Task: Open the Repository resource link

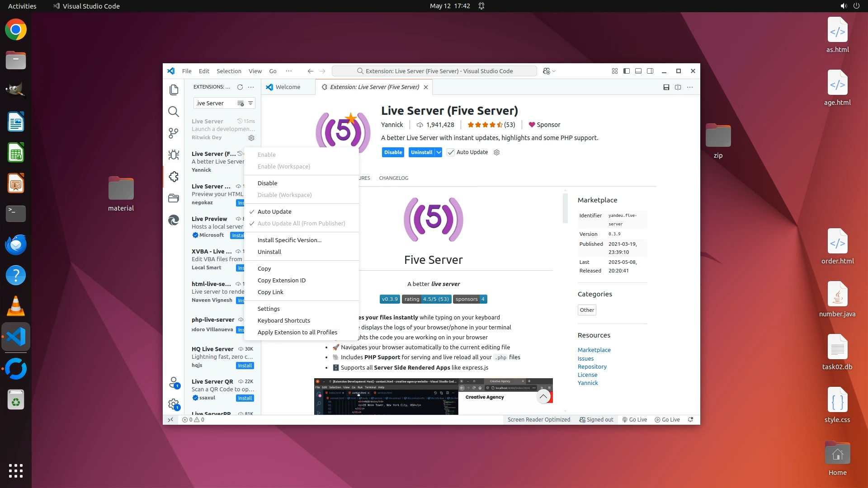Action: coord(592,366)
